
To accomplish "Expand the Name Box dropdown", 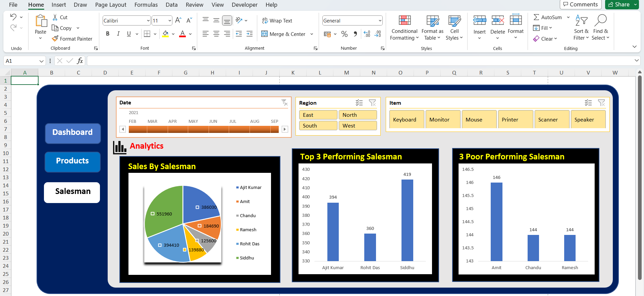I will tap(41, 61).
